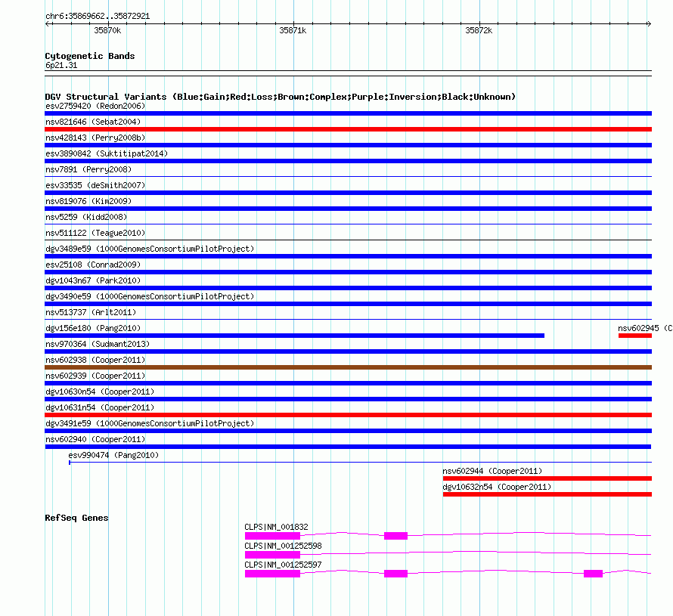Click the rightmost small exon of CLPS|NM_001252597

pyautogui.click(x=593, y=574)
